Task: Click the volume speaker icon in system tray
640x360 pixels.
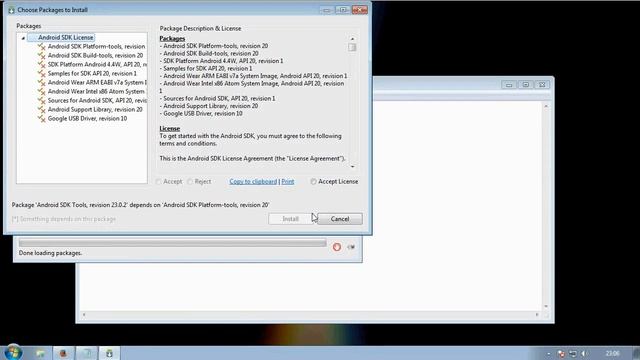Action: pos(584,353)
